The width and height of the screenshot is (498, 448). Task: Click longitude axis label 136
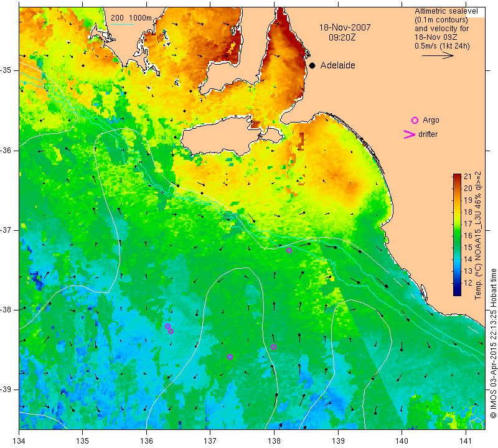click(x=146, y=441)
